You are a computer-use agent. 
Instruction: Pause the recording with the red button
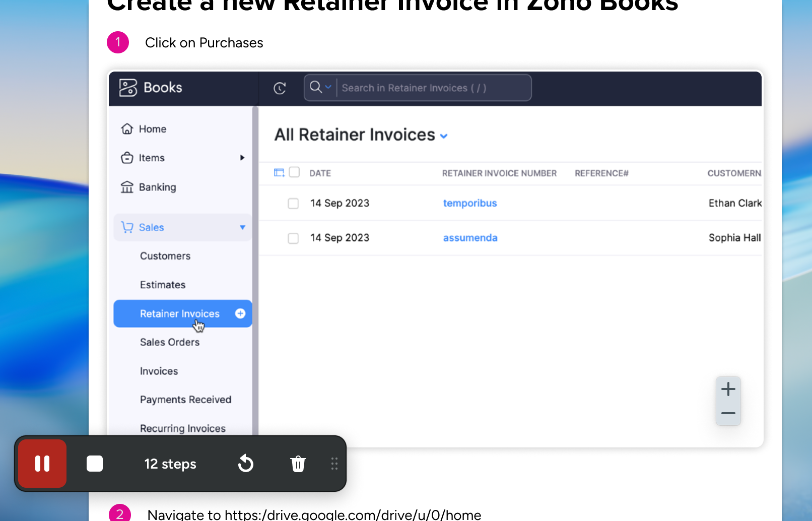(x=42, y=464)
